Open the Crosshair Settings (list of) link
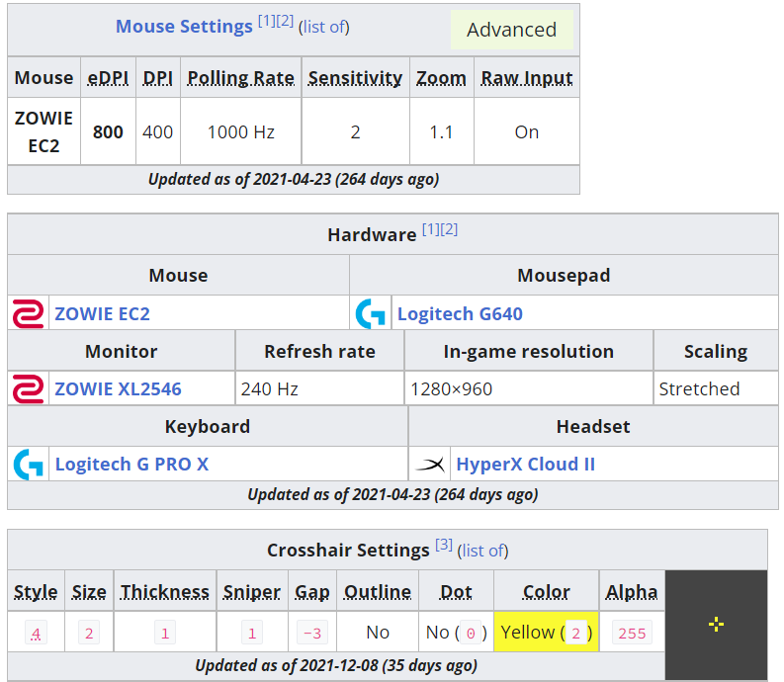Screen dimensions: 784x682 pyautogui.click(x=483, y=551)
